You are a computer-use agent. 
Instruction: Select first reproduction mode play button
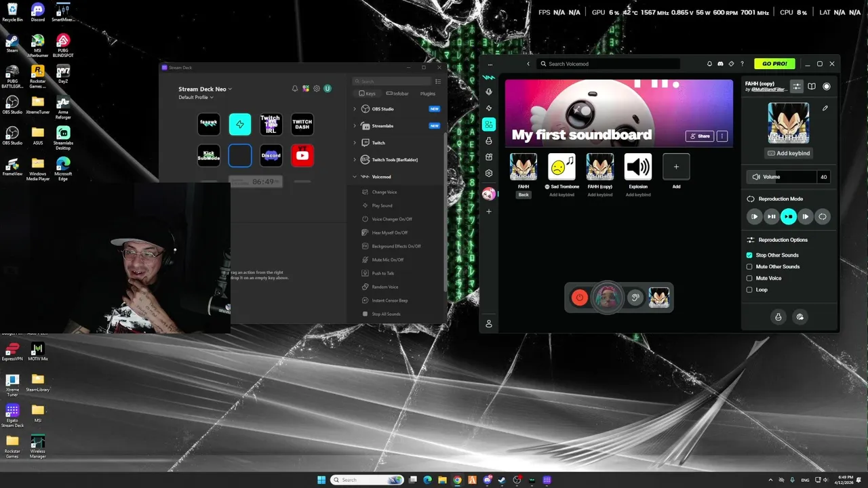[x=754, y=216]
